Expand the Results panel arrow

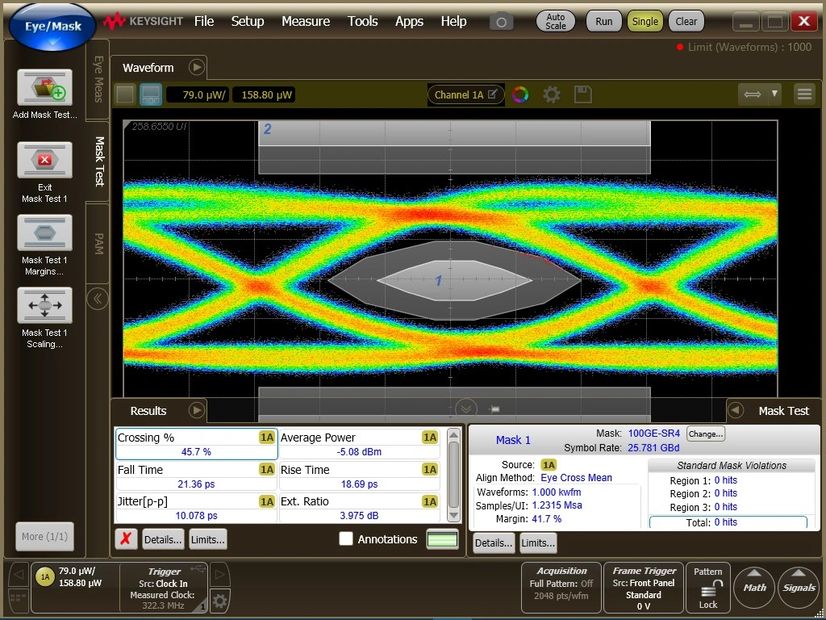197,410
